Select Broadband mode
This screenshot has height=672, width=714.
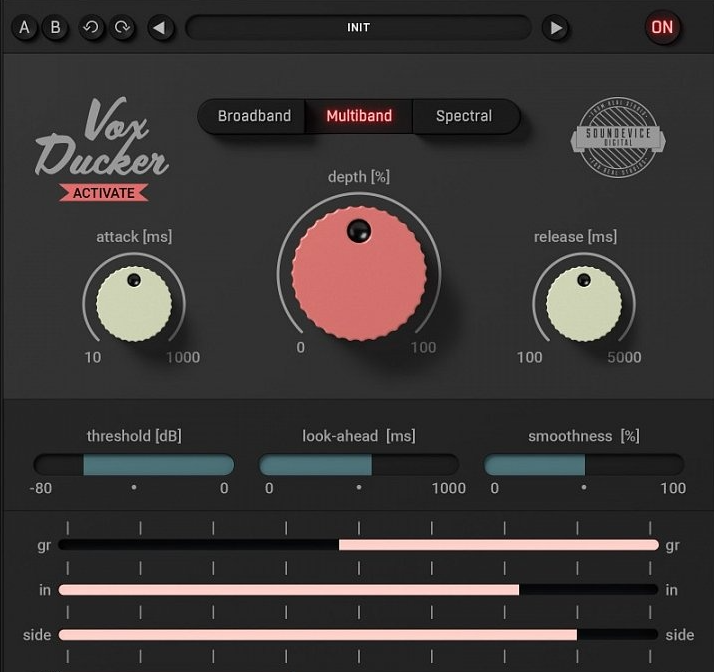tap(253, 116)
